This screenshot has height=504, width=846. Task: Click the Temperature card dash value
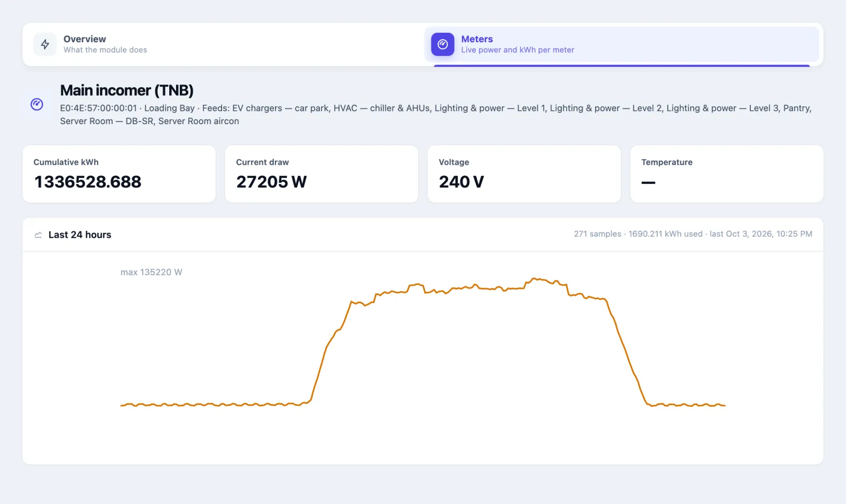(648, 182)
